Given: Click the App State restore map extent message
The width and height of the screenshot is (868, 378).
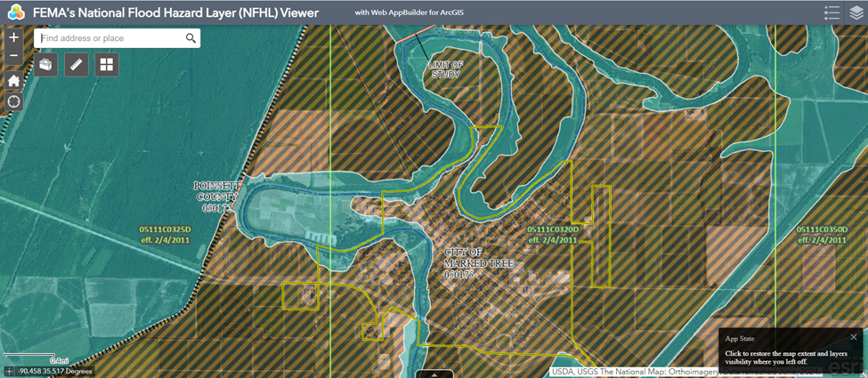Looking at the screenshot, I should pos(785,358).
